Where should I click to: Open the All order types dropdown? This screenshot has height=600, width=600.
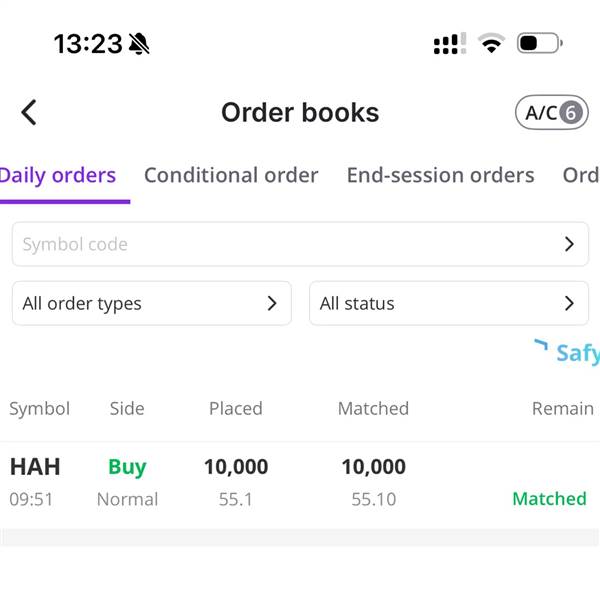click(152, 303)
